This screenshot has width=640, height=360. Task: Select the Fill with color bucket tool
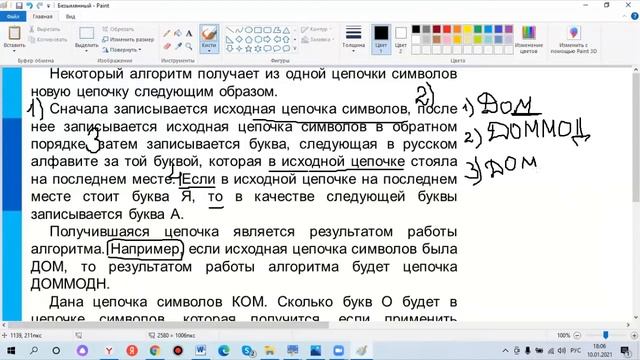click(x=178, y=33)
